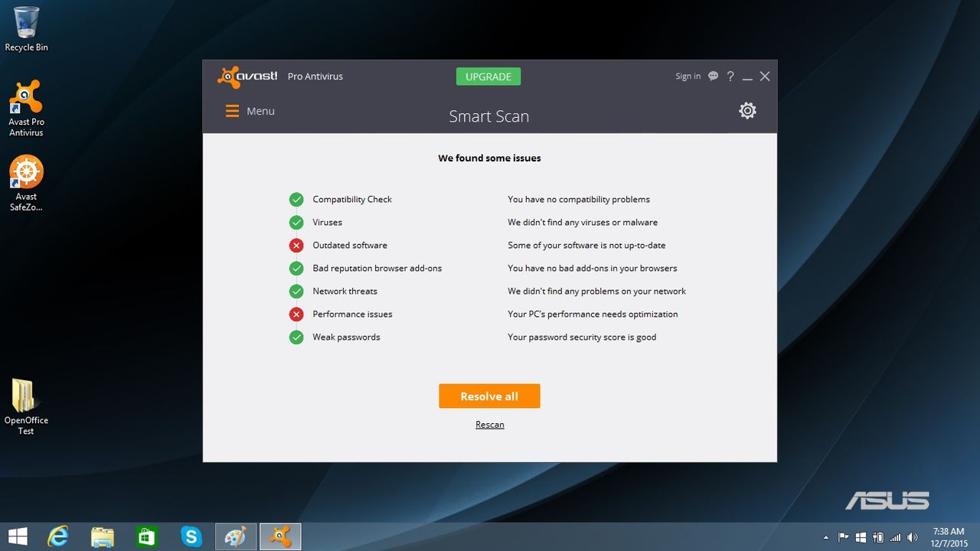This screenshot has width=980, height=551.
Task: Switch to Paint app in taskbar
Action: pos(235,536)
